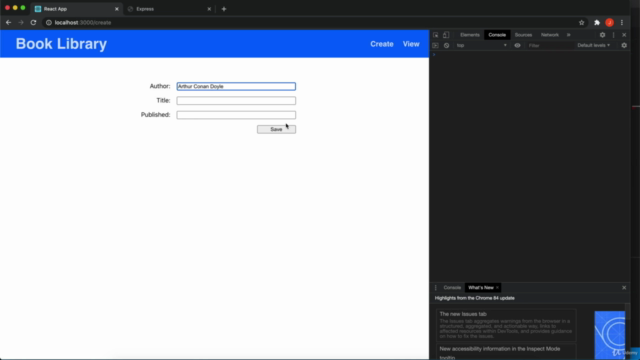
Task: Click the Create navigation link
Action: coord(382,44)
